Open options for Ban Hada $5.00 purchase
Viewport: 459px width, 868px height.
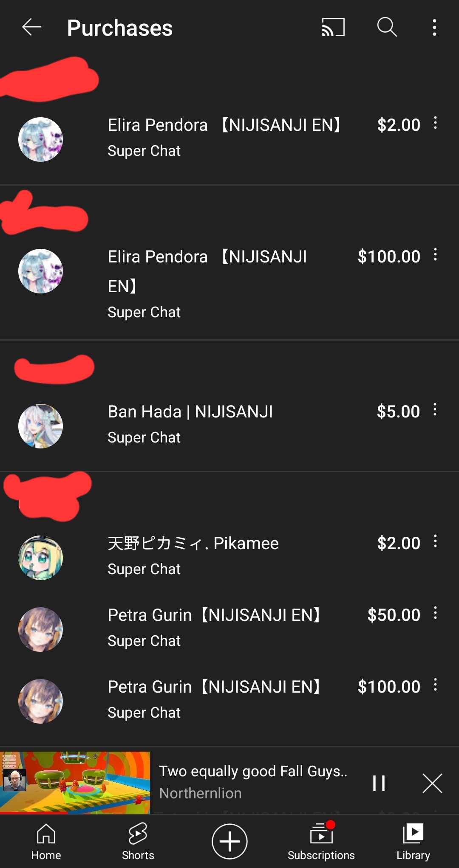[435, 410]
